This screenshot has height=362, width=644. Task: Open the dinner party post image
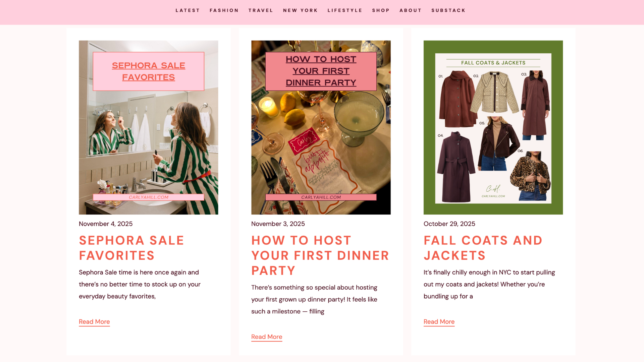tap(321, 127)
